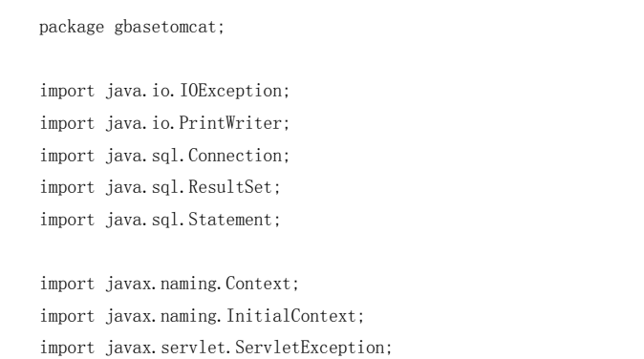Click java.io text before IOException

(138, 91)
